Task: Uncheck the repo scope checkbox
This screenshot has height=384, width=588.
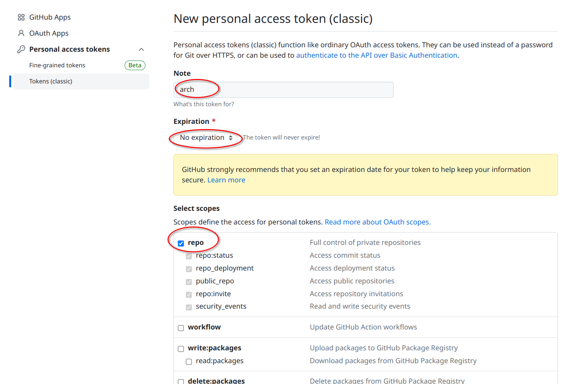Action: tap(181, 243)
